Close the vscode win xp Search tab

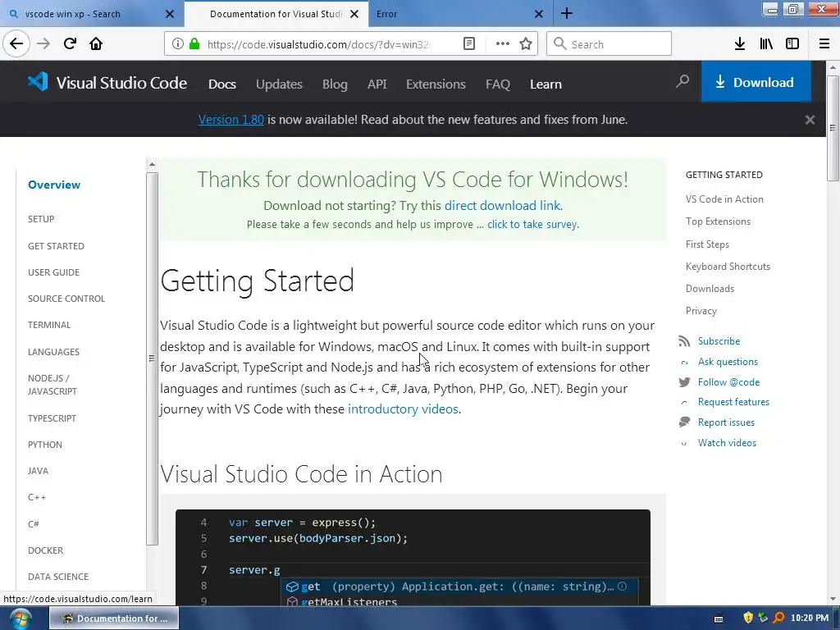tap(169, 14)
